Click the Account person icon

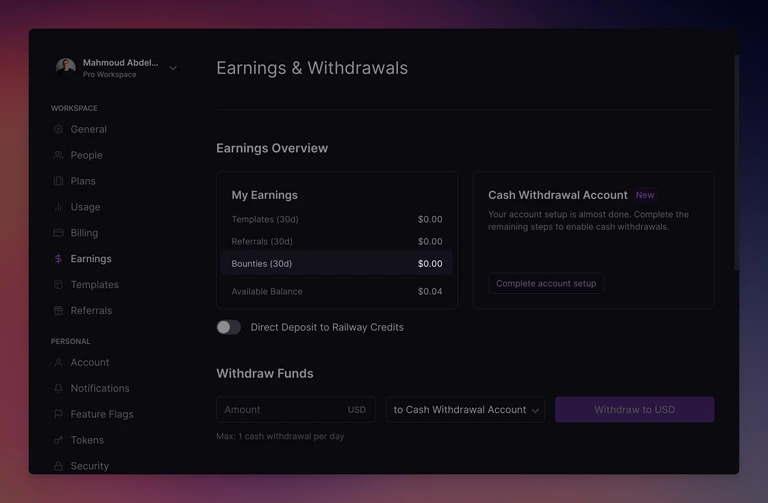pyautogui.click(x=58, y=362)
